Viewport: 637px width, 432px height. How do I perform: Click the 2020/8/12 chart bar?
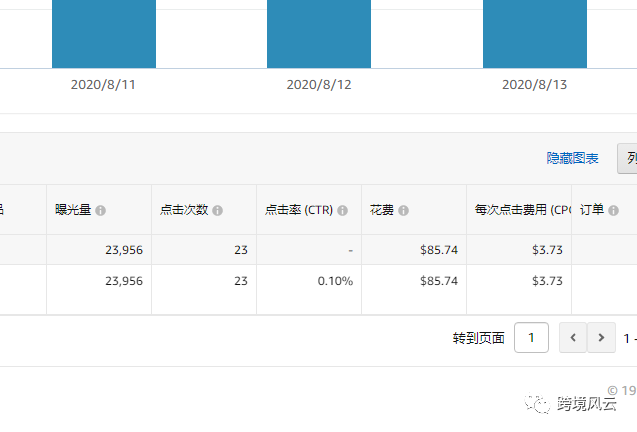point(319,34)
